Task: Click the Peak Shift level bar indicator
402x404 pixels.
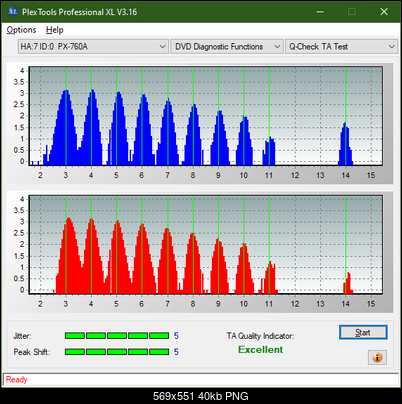Action: [x=117, y=352]
